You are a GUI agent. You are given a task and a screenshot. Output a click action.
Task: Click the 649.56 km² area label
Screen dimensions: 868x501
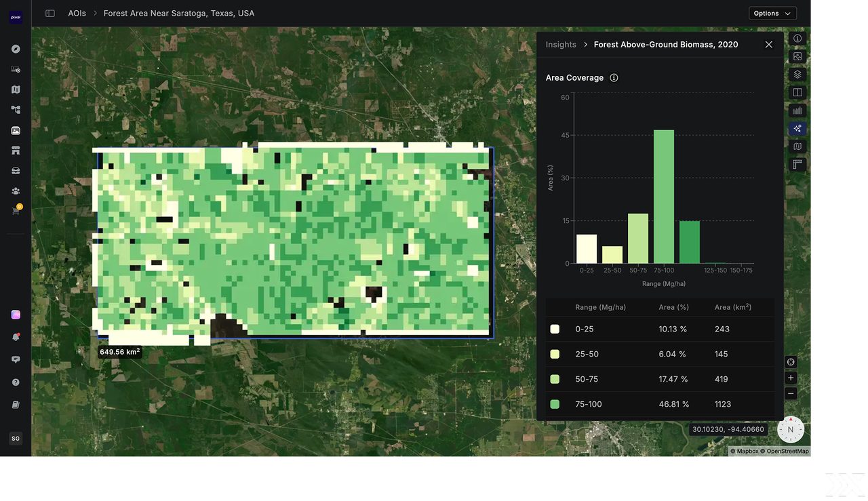120,352
